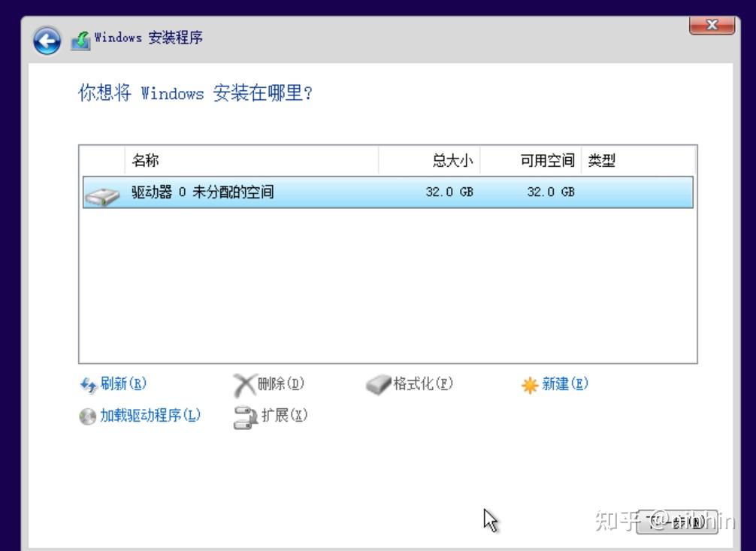Click the 新建(E) new partition link
The height and width of the screenshot is (551, 756).
[564, 384]
